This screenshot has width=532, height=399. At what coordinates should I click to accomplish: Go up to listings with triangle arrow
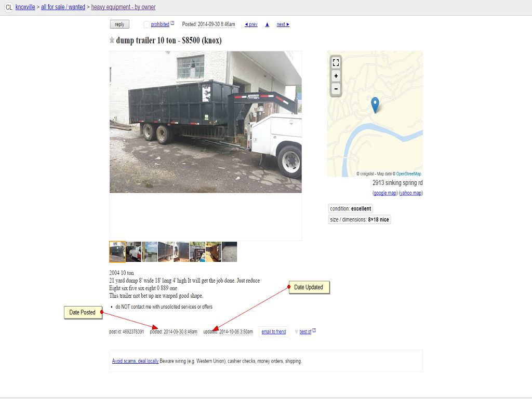click(x=267, y=24)
